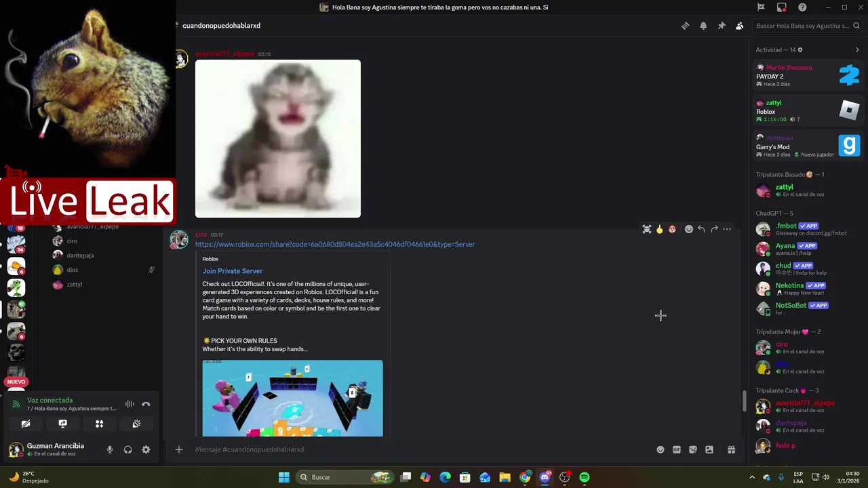868x488 pixels.
Task: Open the Roblox embed preview image
Action: pyautogui.click(x=292, y=399)
